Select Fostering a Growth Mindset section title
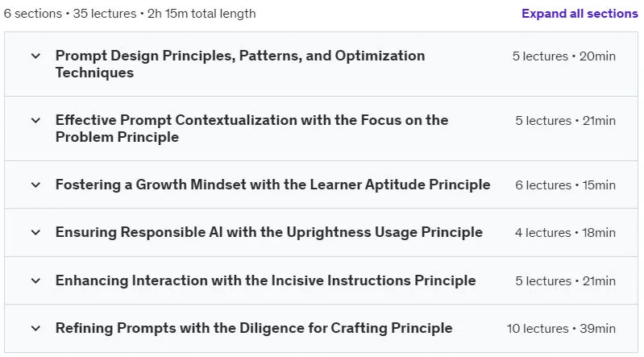Image resolution: width=644 pixels, height=357 pixels. pyautogui.click(x=272, y=185)
